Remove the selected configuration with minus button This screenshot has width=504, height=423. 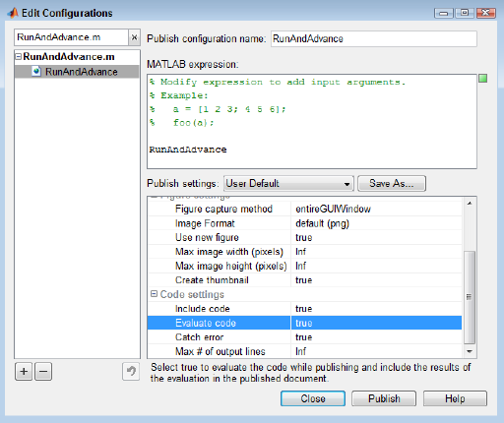pyautogui.click(x=43, y=372)
